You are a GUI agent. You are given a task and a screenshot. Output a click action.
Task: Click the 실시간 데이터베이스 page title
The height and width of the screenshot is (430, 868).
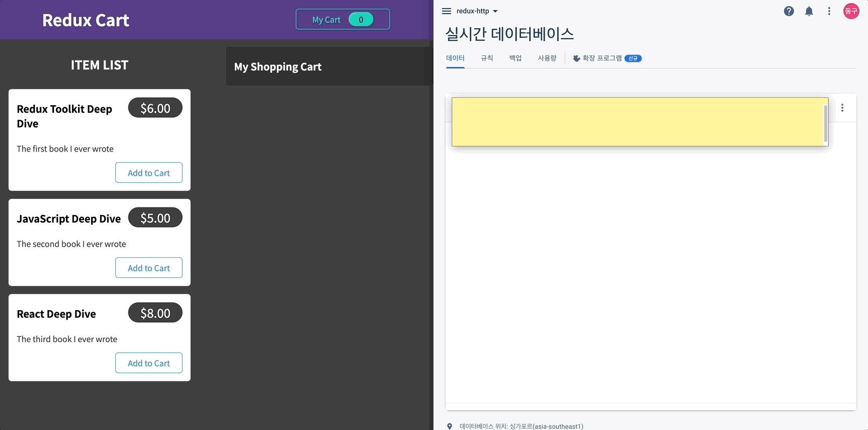[x=510, y=34]
